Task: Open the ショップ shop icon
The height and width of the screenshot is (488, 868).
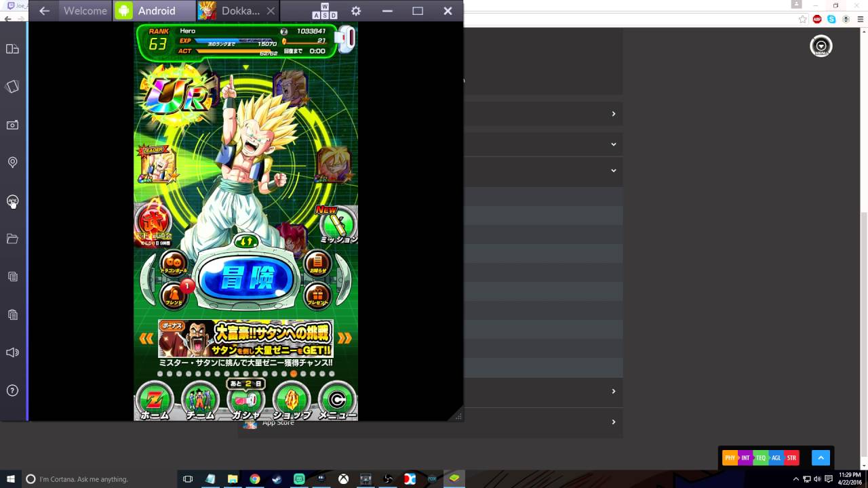Action: coord(292,401)
